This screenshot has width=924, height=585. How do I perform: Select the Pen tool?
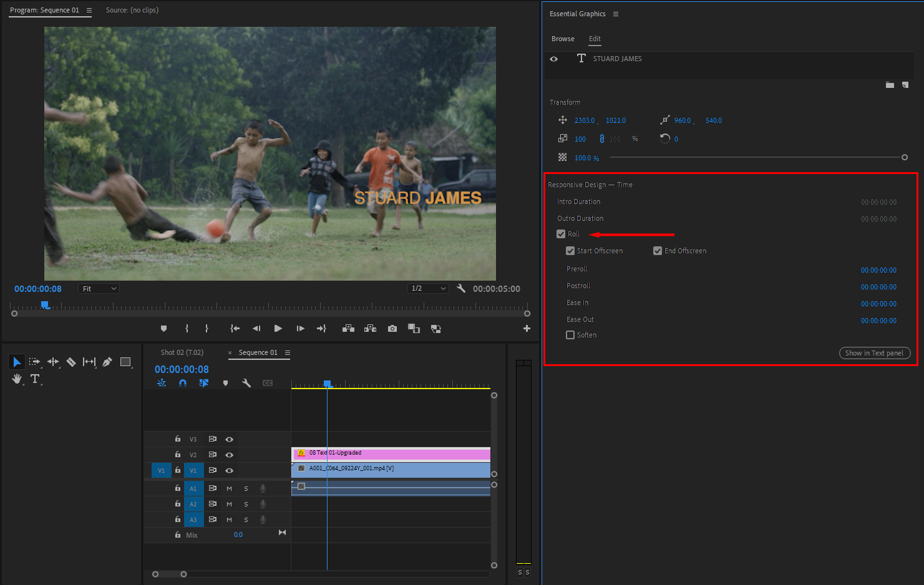point(107,362)
